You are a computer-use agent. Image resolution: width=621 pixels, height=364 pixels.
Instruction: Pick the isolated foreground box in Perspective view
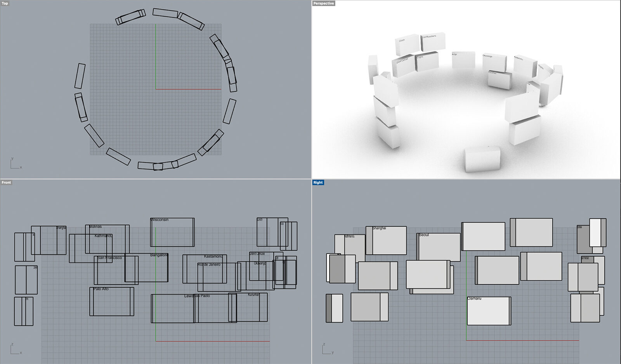482,159
